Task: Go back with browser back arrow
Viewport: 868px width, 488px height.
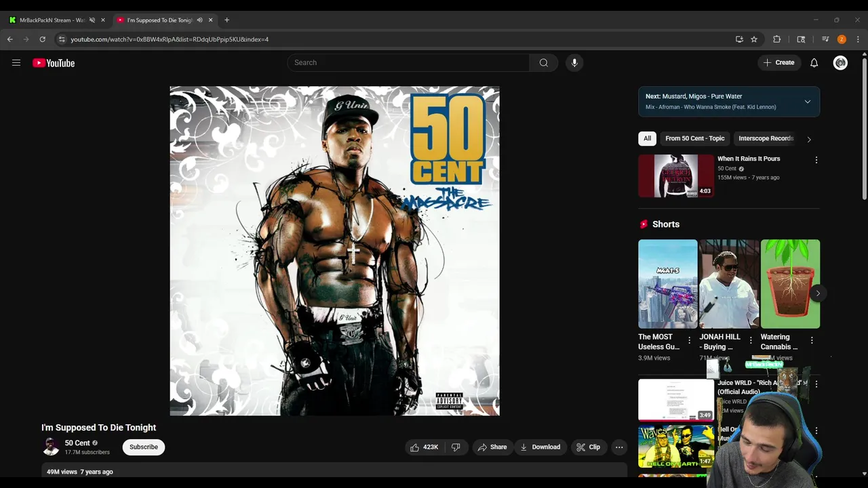Action: click(x=10, y=39)
